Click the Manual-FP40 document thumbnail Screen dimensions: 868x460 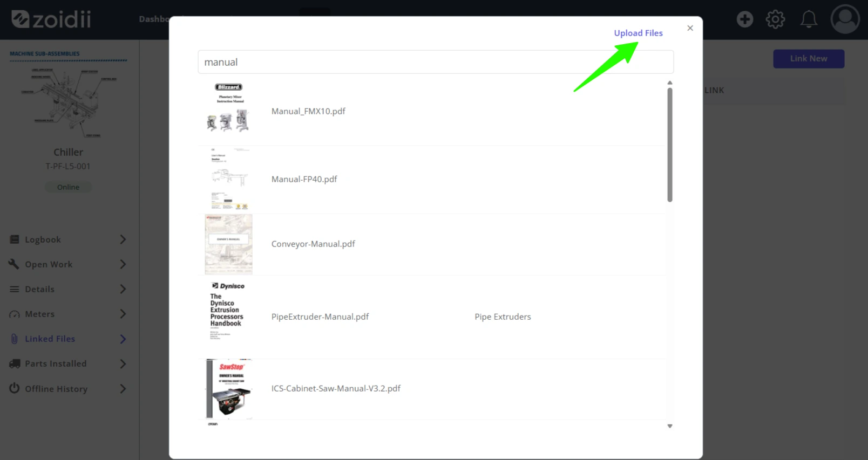[x=228, y=178]
